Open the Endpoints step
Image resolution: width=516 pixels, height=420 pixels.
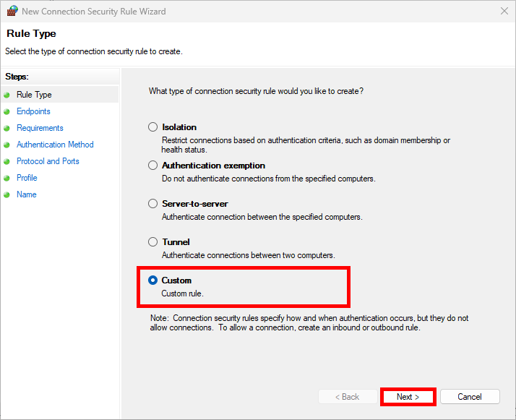[x=33, y=111]
